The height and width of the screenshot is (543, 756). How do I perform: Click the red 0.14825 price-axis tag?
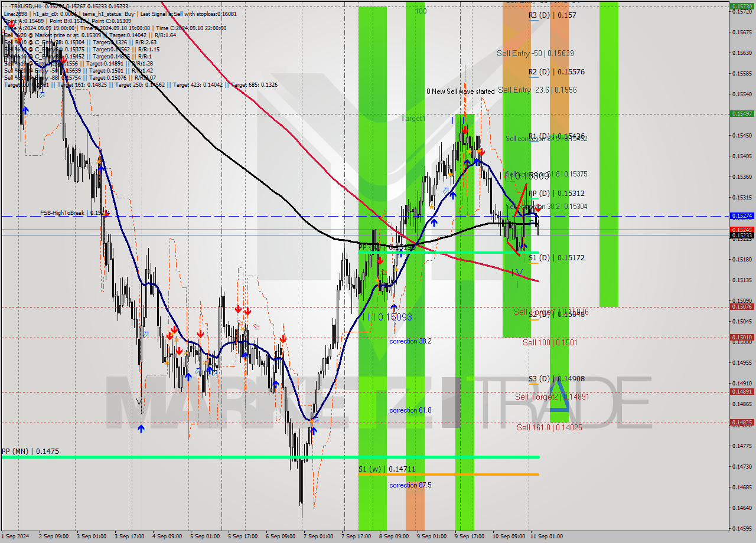point(742,422)
